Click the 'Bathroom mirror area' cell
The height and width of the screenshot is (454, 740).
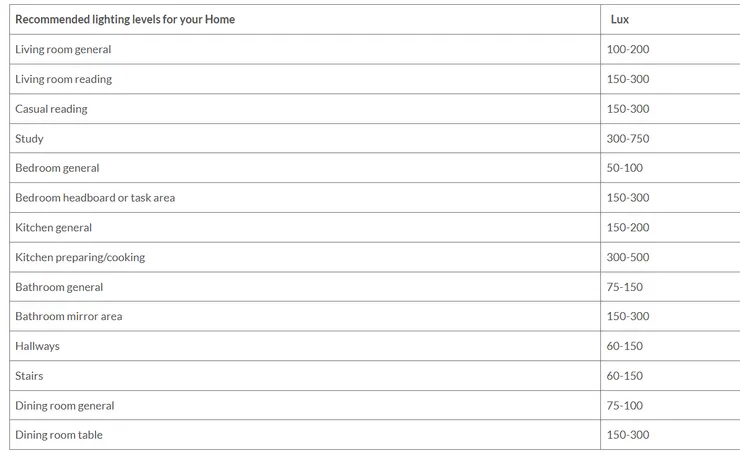[x=68, y=316]
